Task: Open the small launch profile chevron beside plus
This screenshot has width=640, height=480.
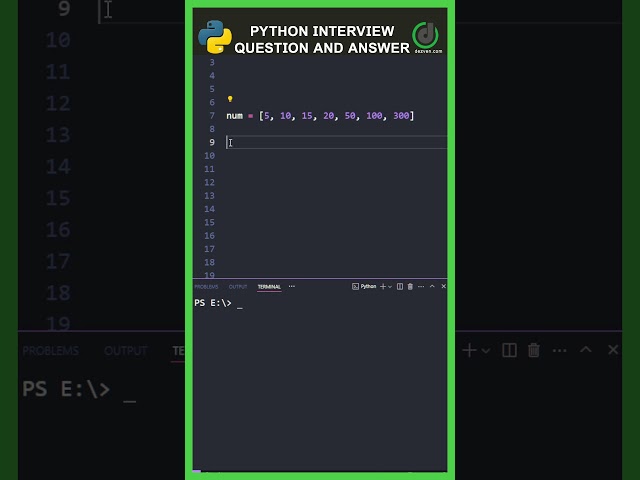Action: [390, 287]
